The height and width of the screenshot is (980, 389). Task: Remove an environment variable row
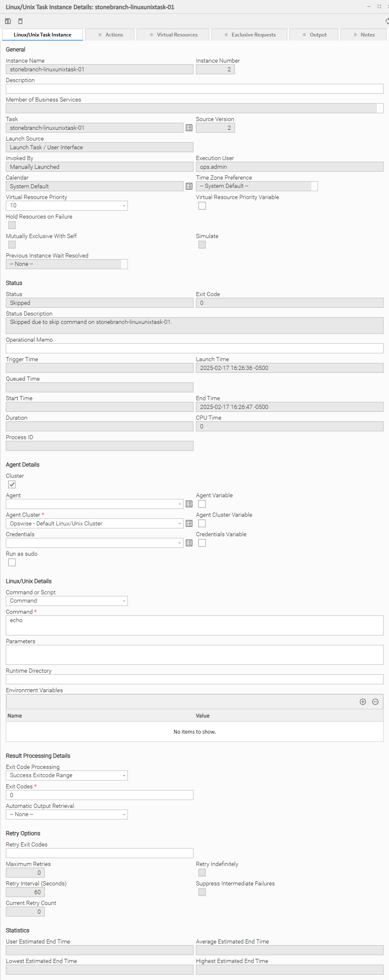(x=375, y=702)
